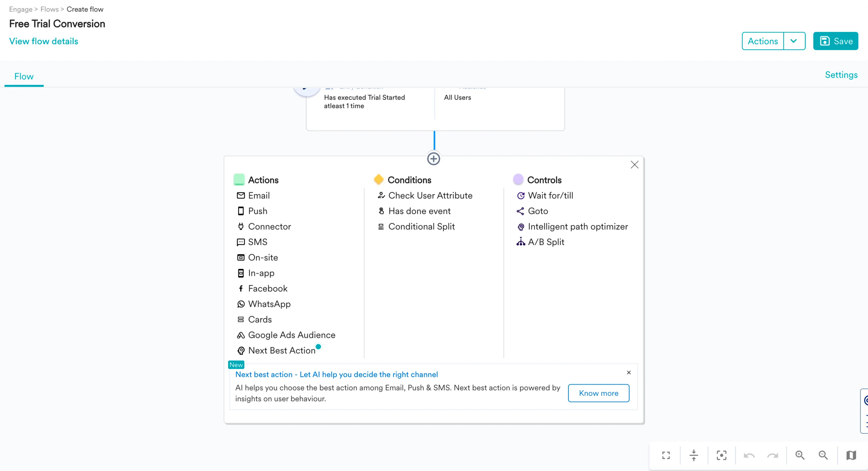
Task: Click the vertical align icon in toolbar
Action: (x=694, y=455)
